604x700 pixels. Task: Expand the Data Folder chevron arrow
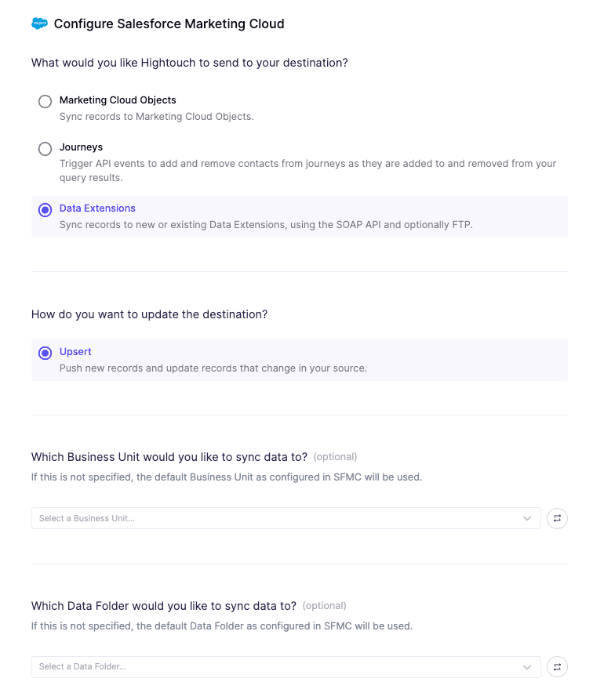(527, 667)
